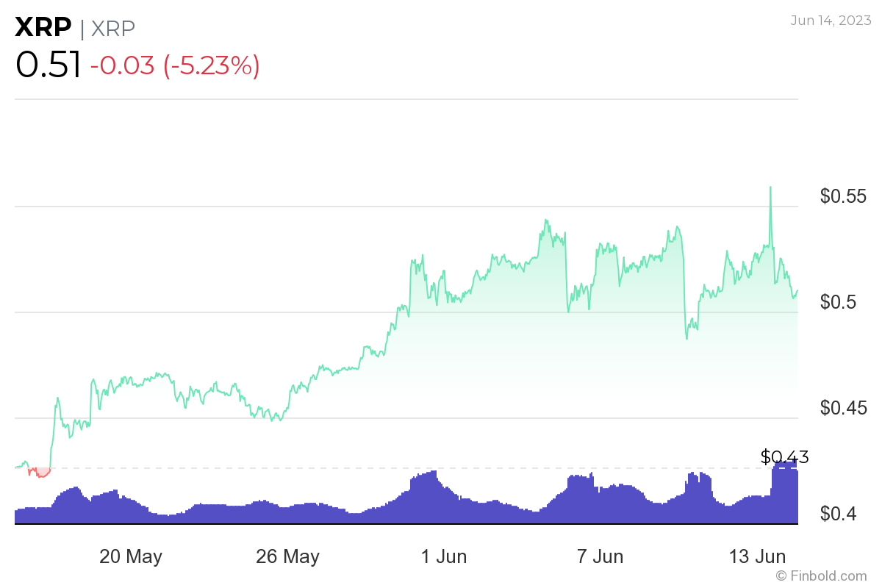Click the red -0.03 (-5.23%) change

[174, 66]
